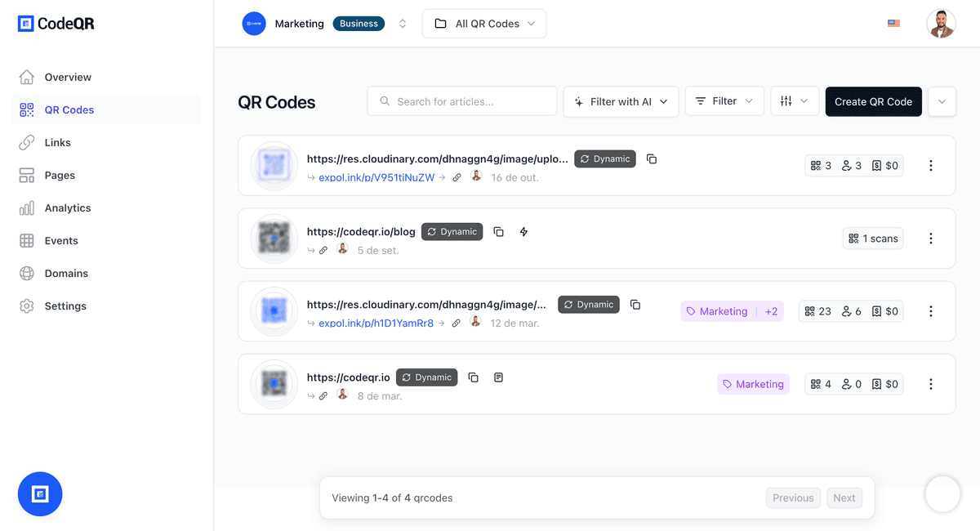Toggle the Filter with AI option
The height and width of the screenshot is (531, 980).
tap(621, 101)
